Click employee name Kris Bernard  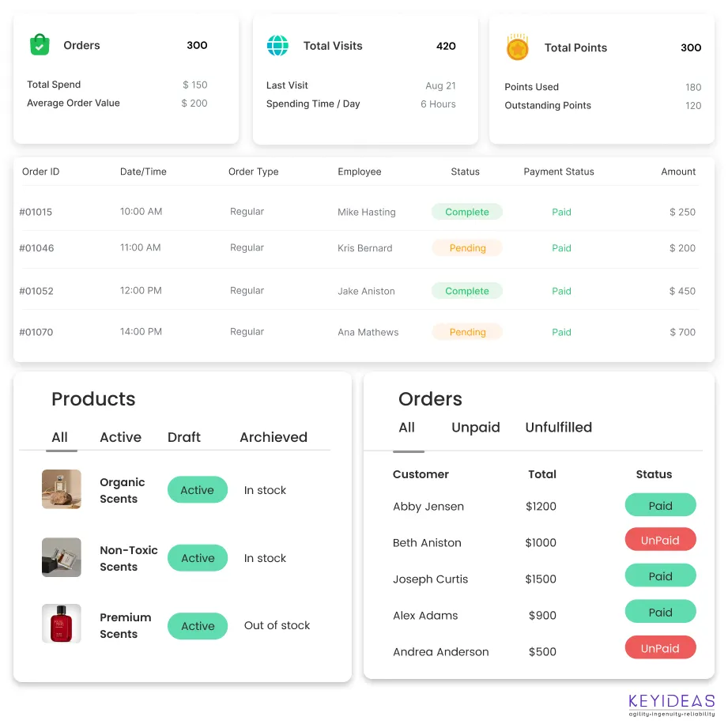pos(365,248)
